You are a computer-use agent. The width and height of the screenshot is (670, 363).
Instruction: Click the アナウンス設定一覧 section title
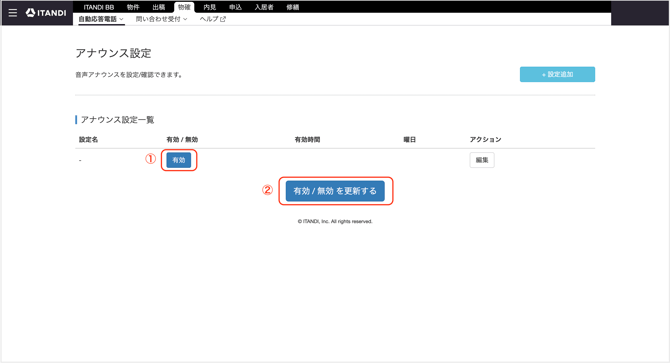click(x=117, y=120)
